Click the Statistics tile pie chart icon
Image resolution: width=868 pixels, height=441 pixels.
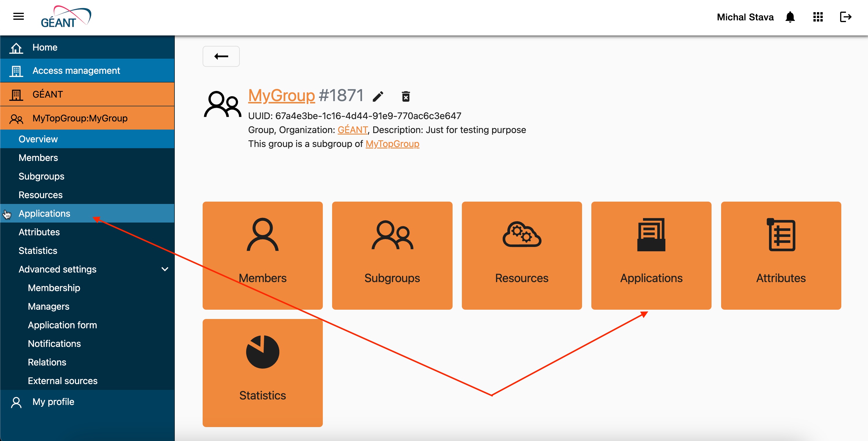262,352
